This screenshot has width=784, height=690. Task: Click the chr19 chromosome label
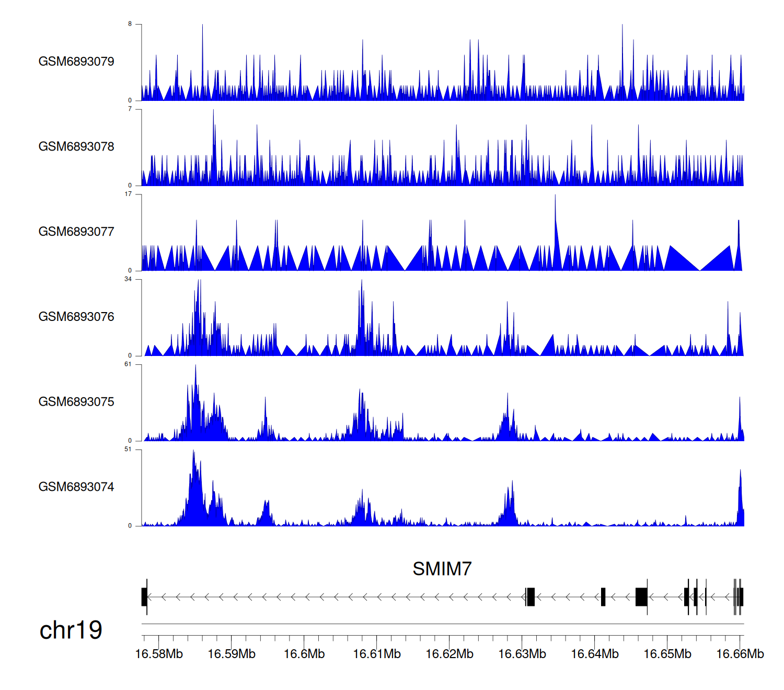click(71, 630)
